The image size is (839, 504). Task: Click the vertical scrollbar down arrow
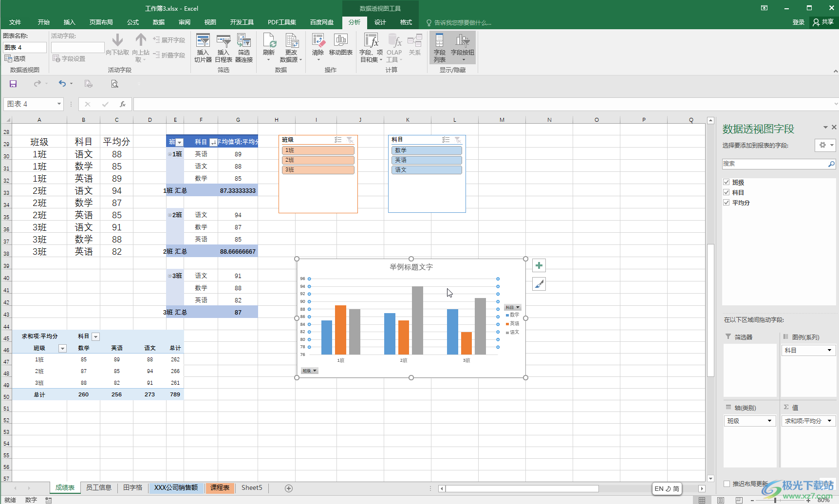[710, 478]
